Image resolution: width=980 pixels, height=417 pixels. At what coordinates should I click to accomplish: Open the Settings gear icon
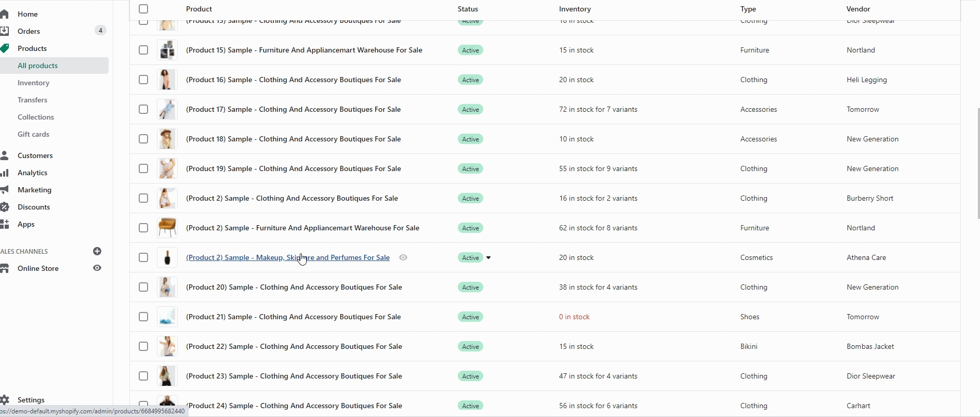coord(5,400)
